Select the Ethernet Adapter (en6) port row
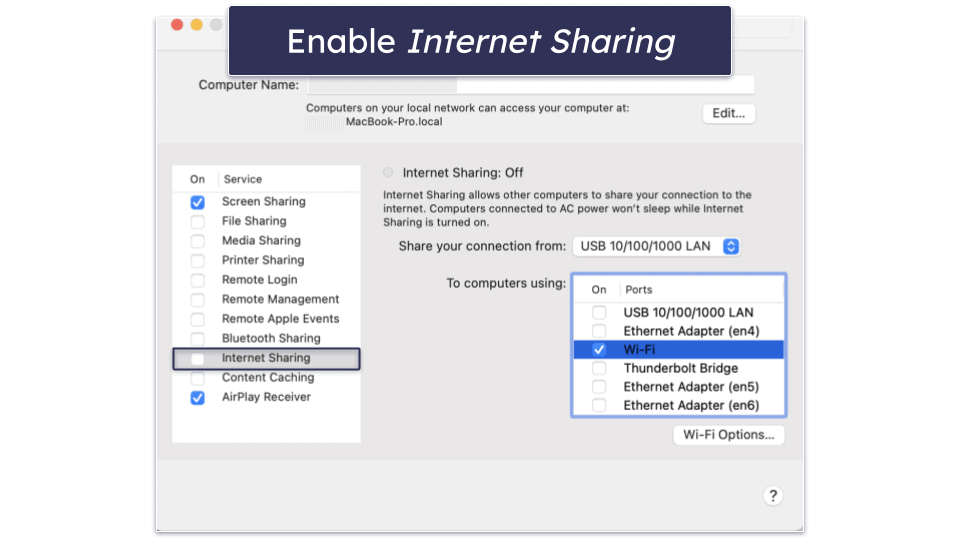Screen dimensions: 960x540 coord(690,406)
